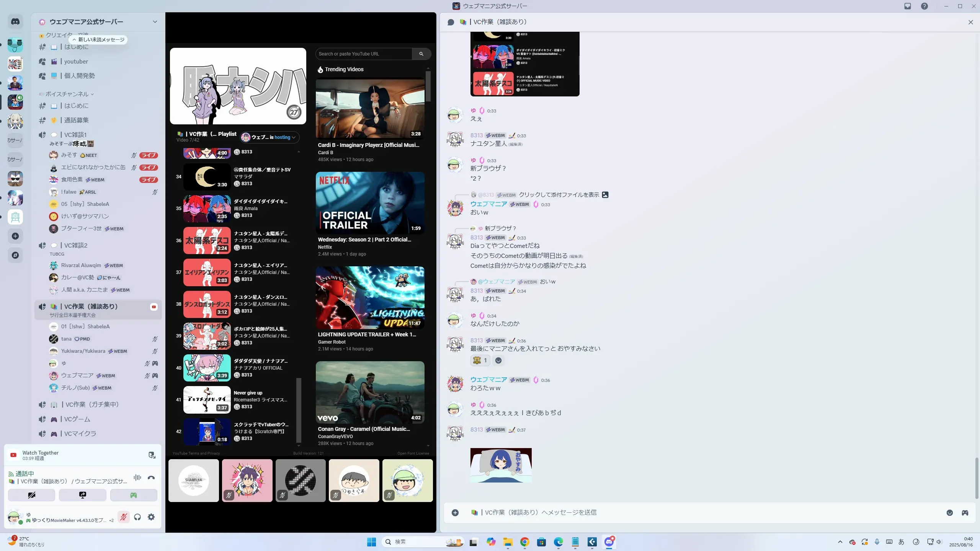980x551 pixels.
Task: Select the VCゲーム voice channel
Action: tap(77, 419)
